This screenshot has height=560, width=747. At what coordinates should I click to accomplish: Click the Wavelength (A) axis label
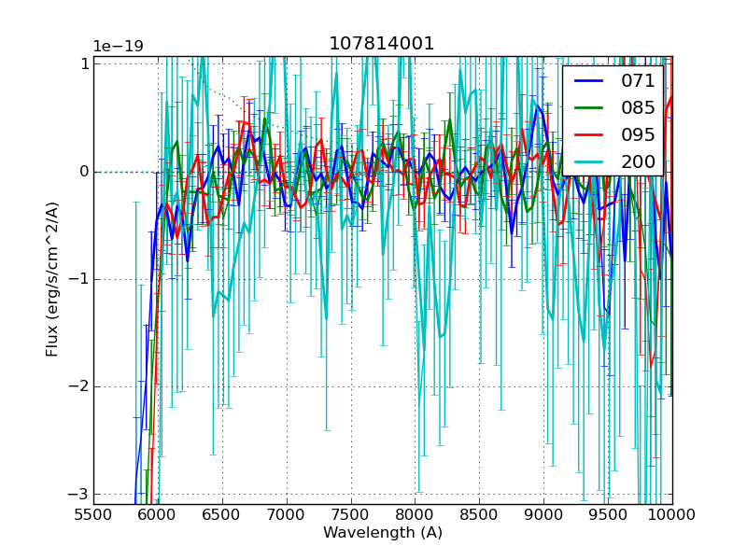pos(383,533)
